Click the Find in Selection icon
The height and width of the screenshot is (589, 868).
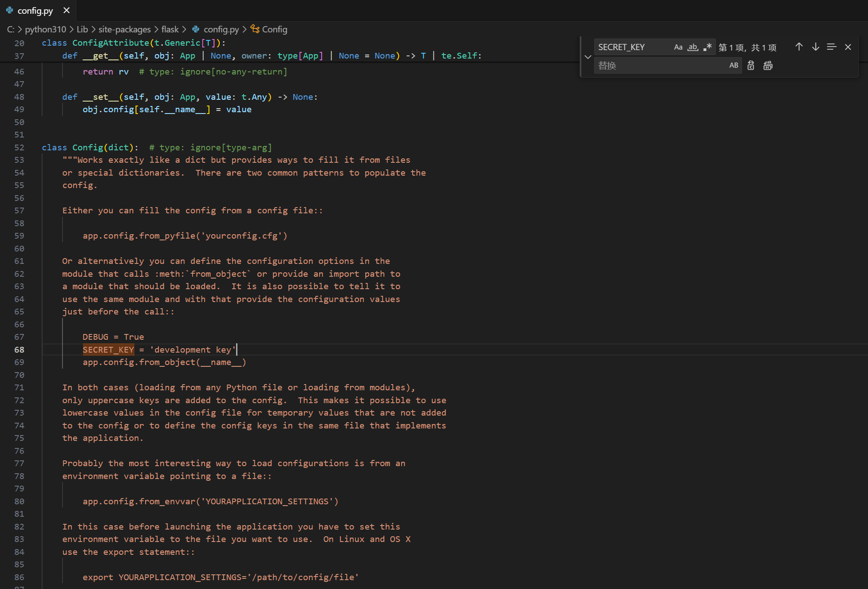click(x=831, y=47)
